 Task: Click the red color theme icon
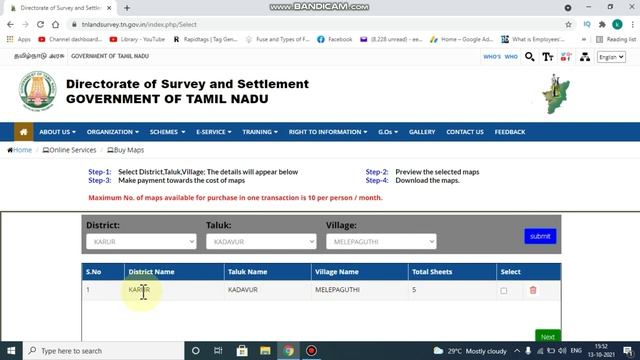[566, 57]
